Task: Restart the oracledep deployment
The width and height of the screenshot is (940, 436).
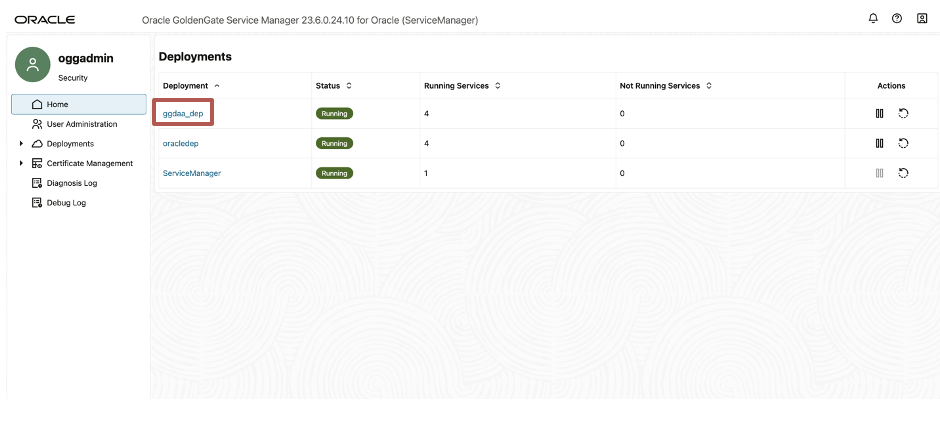Action: pos(903,143)
